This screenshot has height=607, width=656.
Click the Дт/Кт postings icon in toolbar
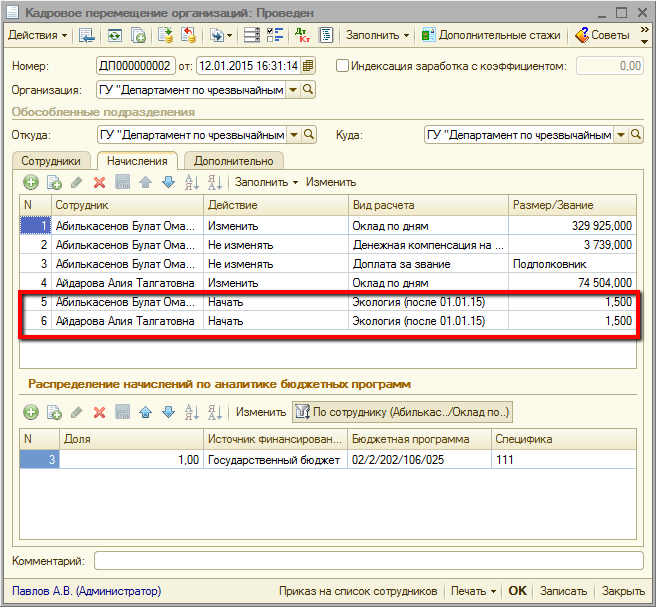tap(303, 35)
